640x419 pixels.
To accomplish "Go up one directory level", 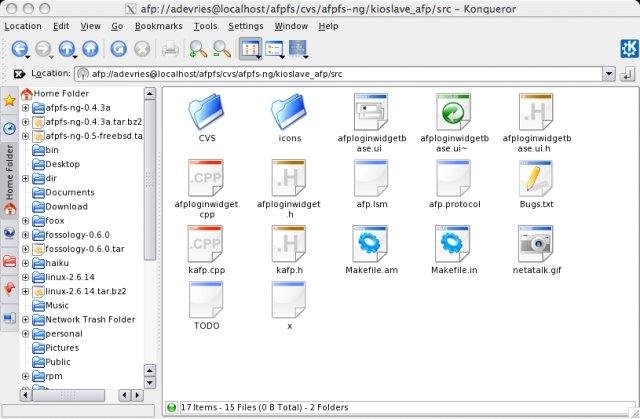I will (67, 49).
